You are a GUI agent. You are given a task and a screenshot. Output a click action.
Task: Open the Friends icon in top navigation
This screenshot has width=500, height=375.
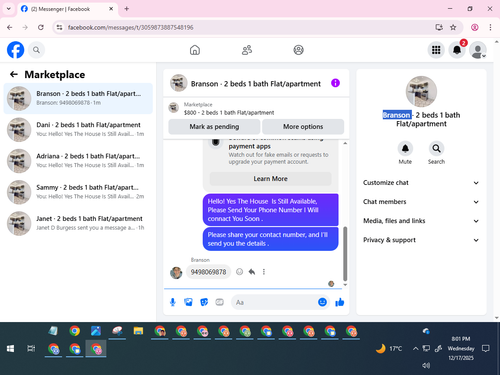coord(247,50)
